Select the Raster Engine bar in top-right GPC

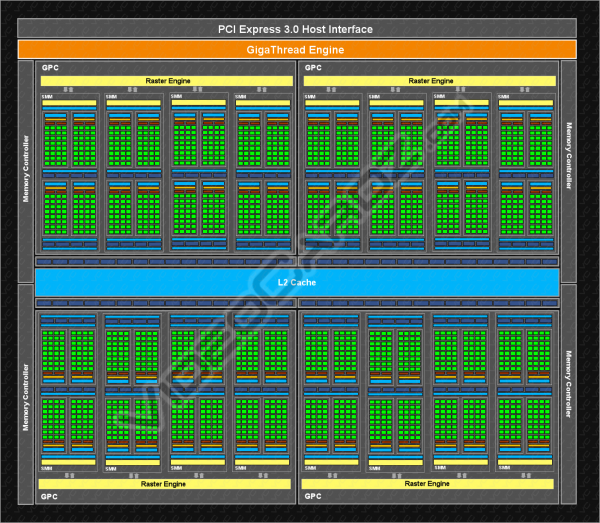[x=430, y=81]
